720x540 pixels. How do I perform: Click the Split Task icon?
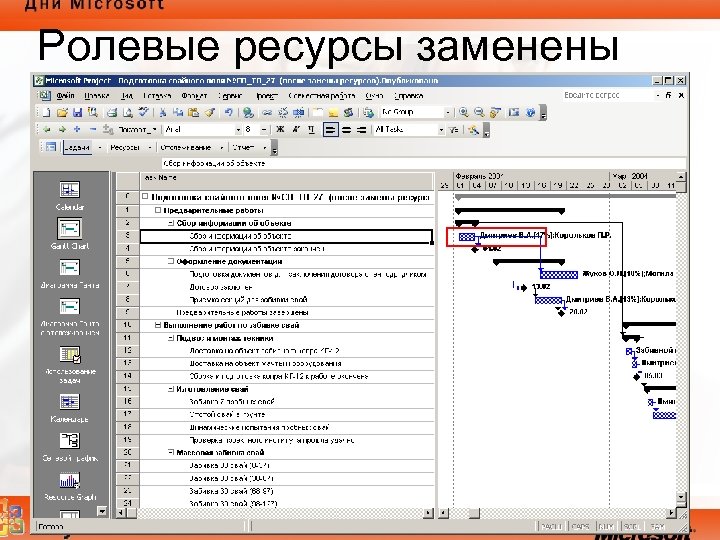298,112
